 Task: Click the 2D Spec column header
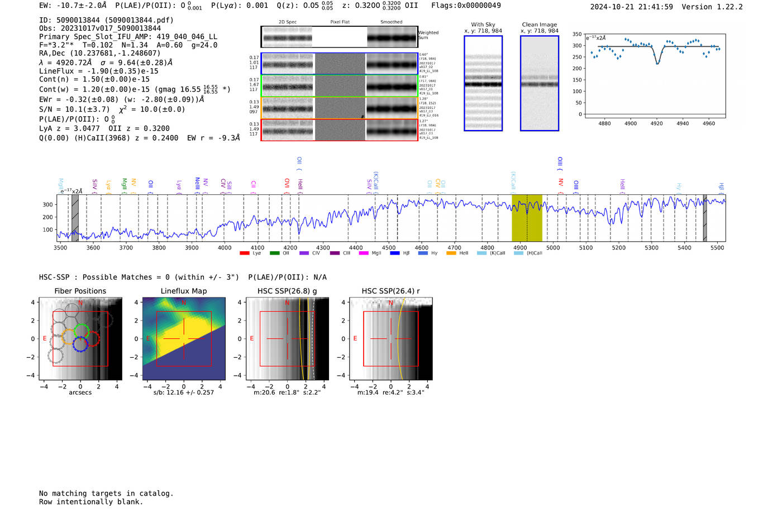[288, 22]
